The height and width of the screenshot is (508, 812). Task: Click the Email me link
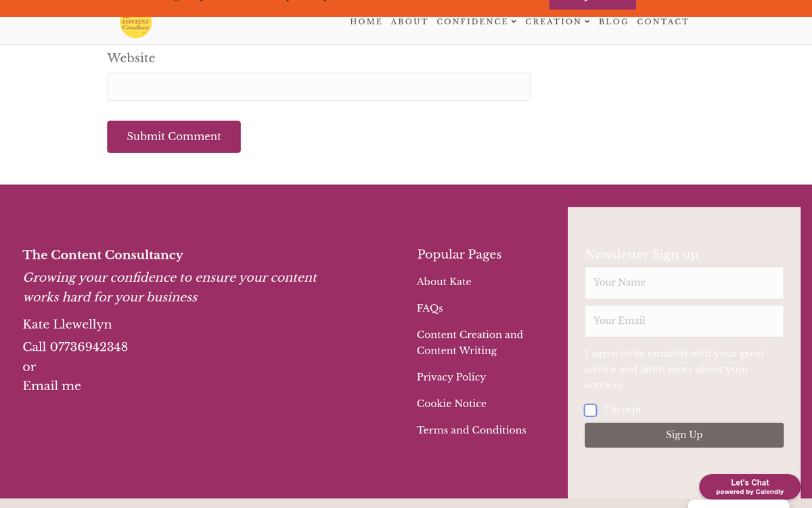(51, 386)
